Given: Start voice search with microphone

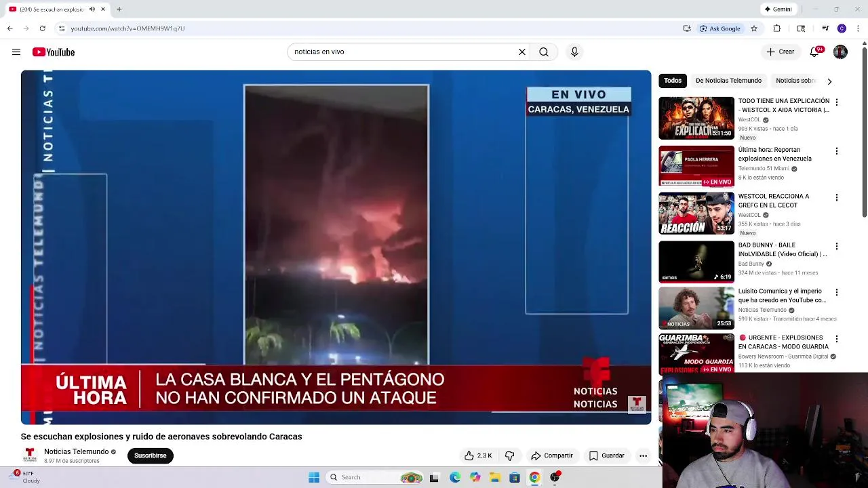Looking at the screenshot, I should (574, 52).
